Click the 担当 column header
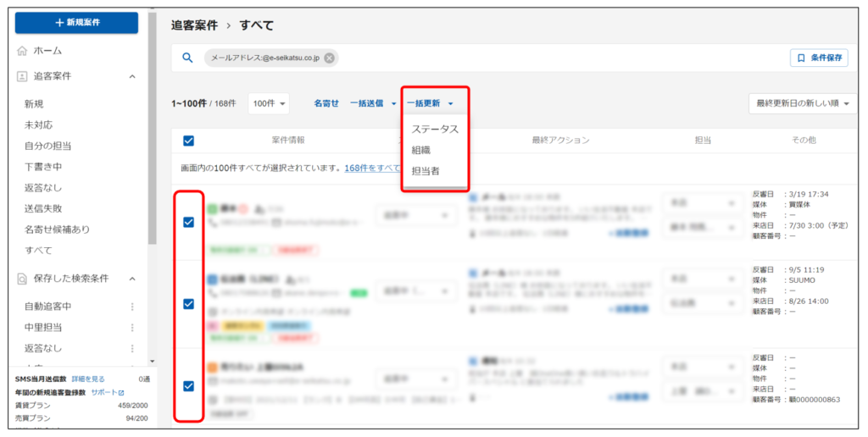868x437 pixels. 703,141
